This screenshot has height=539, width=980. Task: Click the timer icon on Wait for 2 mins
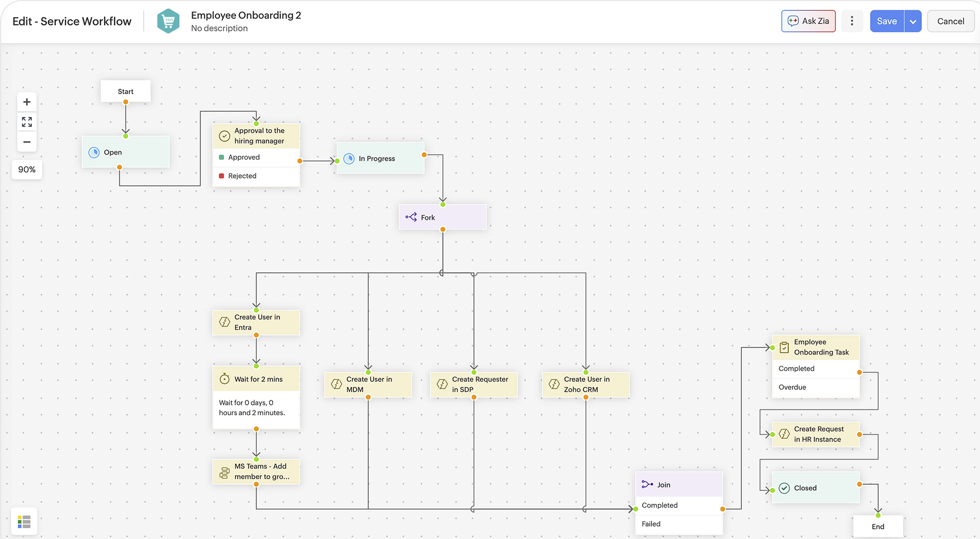224,378
